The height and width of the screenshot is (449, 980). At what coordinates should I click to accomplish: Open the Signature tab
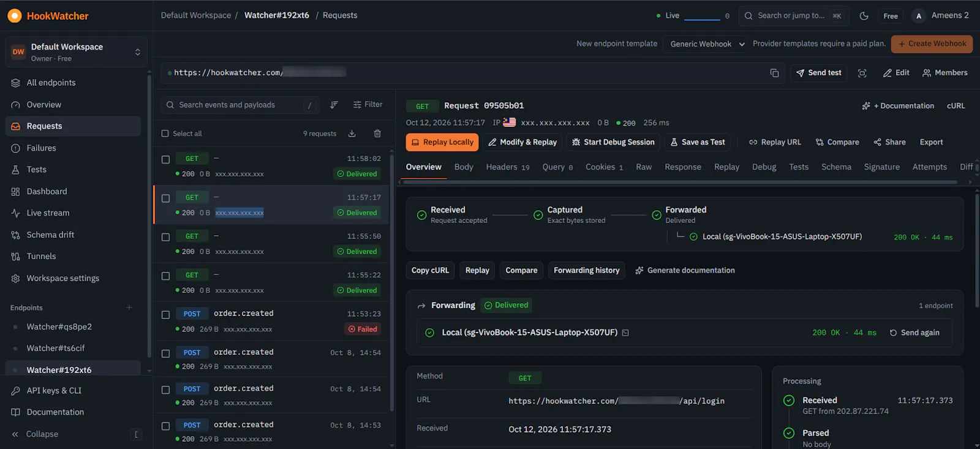tap(881, 167)
